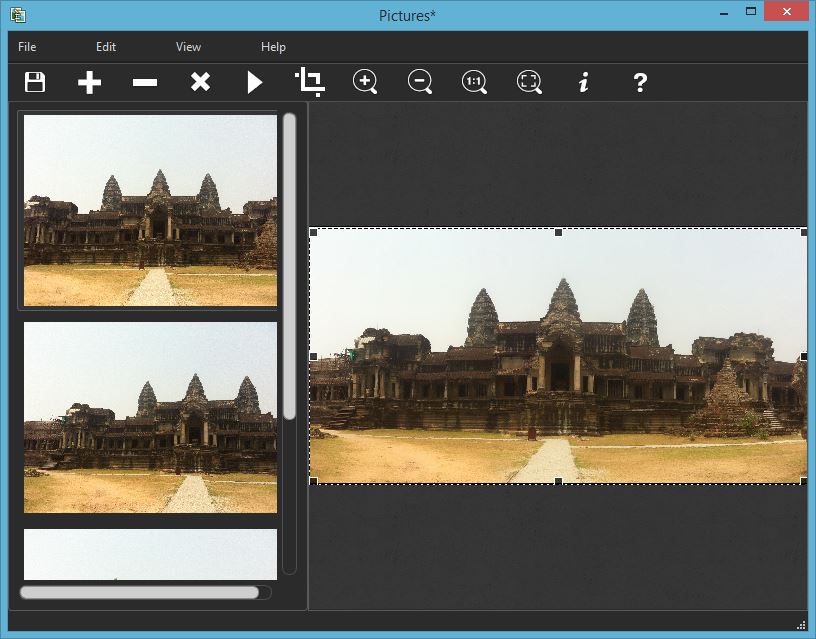
Task: Open the File menu
Action: [27, 47]
